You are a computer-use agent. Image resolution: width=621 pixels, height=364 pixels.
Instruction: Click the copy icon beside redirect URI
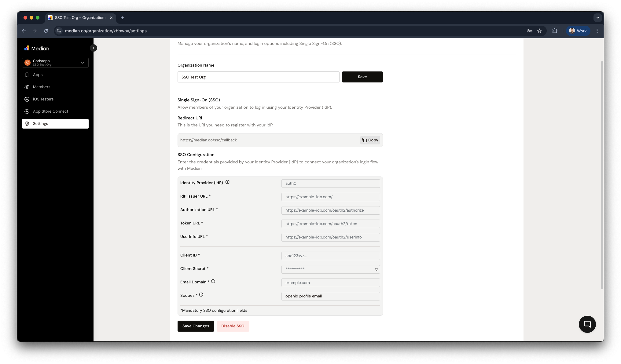(364, 140)
